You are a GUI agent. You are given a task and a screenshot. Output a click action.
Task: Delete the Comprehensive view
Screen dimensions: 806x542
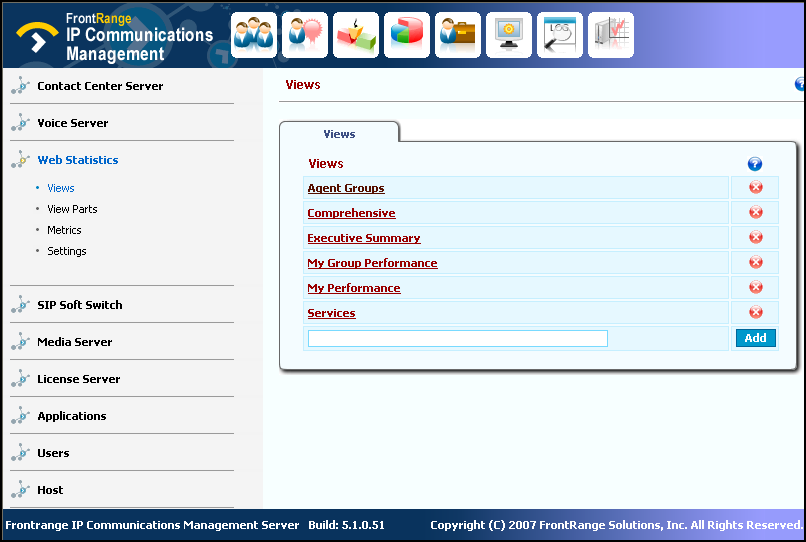tap(755, 212)
